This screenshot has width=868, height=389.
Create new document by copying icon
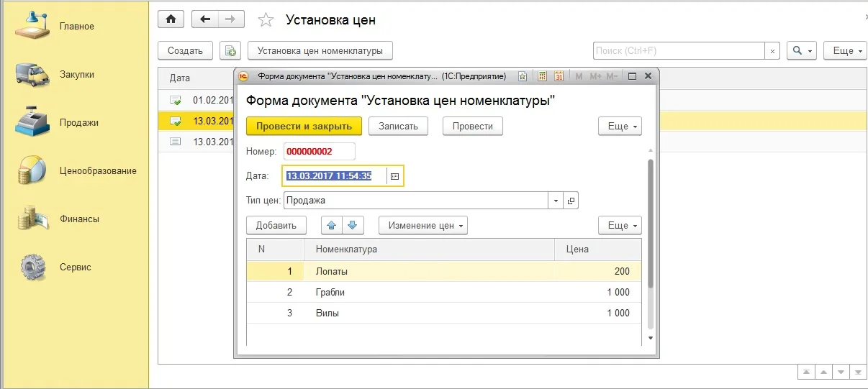pyautogui.click(x=230, y=51)
